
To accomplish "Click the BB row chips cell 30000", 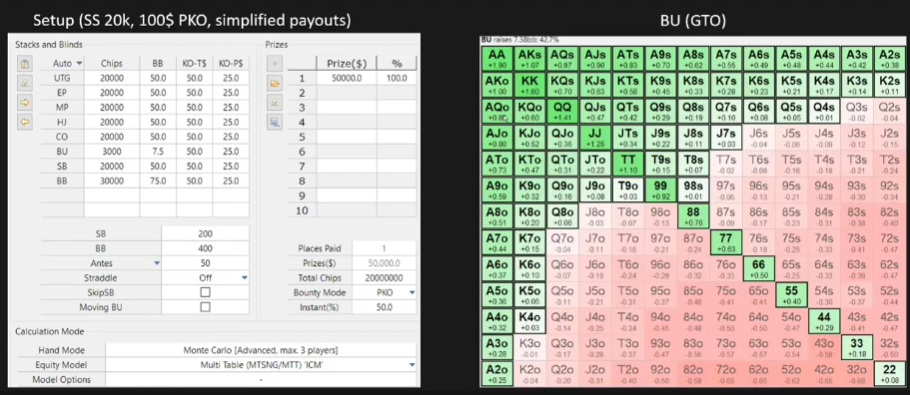I will point(111,181).
